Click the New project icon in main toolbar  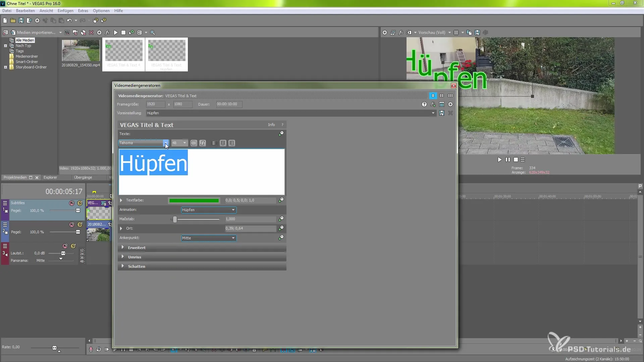[5, 20]
